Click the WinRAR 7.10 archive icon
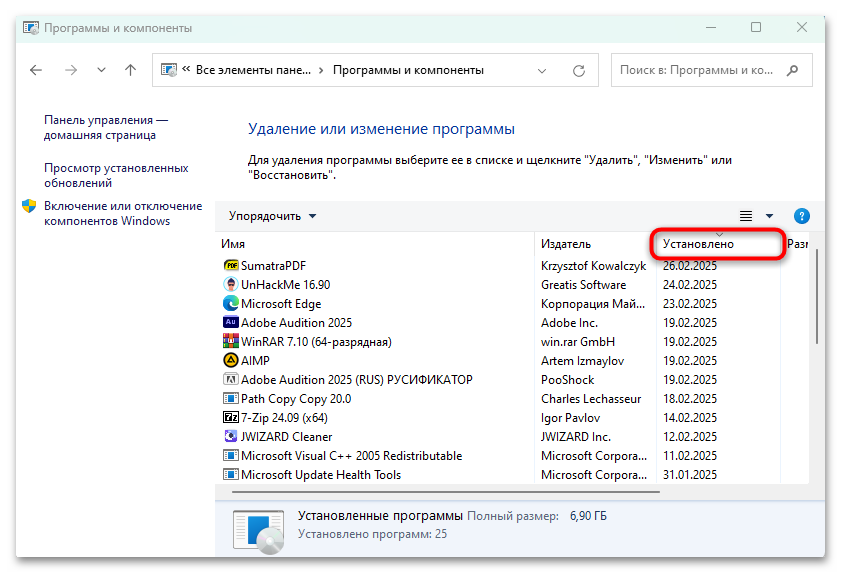Screen dimensions: 841x573 coord(231,341)
